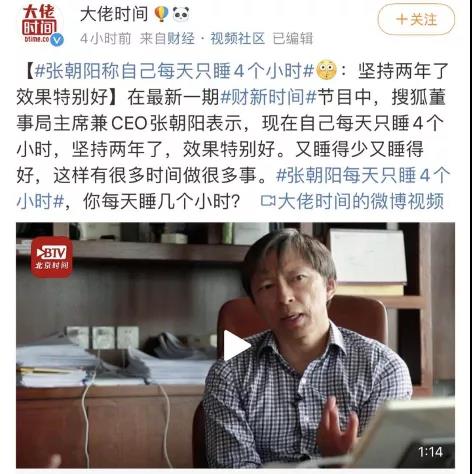472x474 pixels.
Task: Play the video with center play icon
Action: click(x=236, y=346)
